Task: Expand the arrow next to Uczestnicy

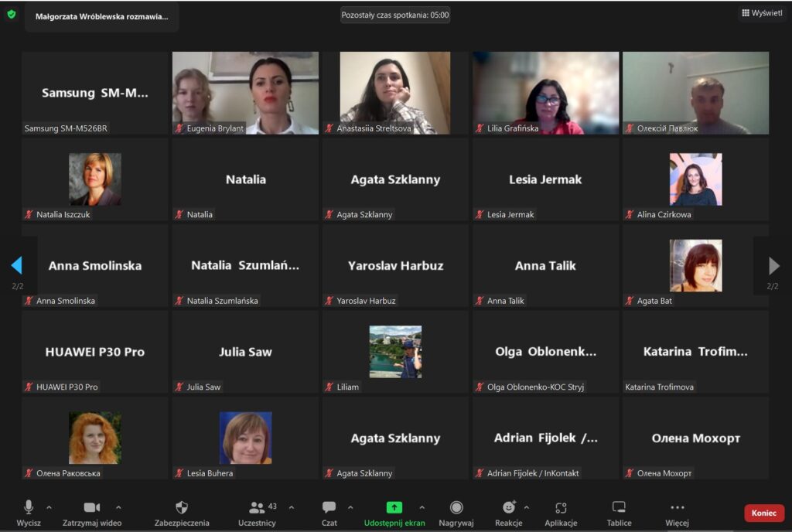Action: click(292, 508)
